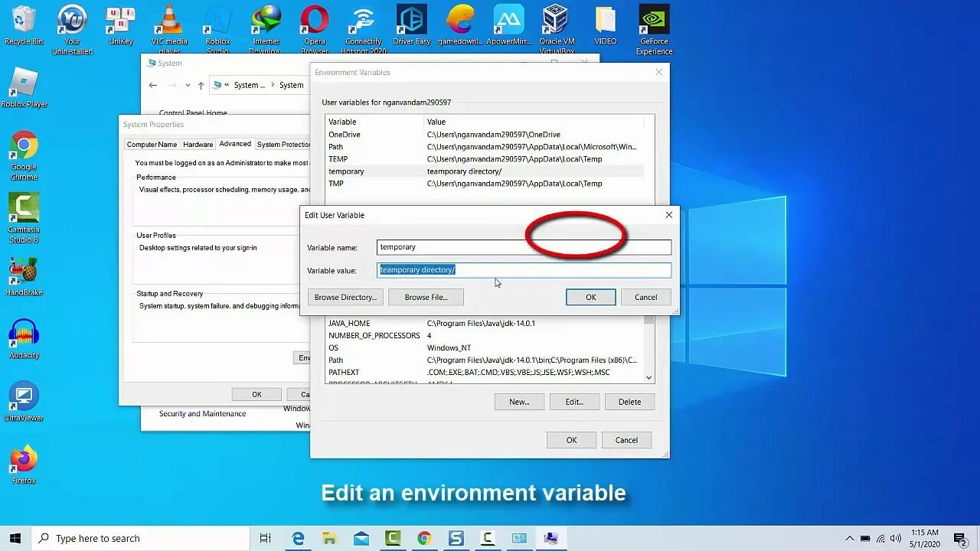The height and width of the screenshot is (551, 980).
Task: Open the Recycle Bin desktop icon
Action: (x=24, y=25)
